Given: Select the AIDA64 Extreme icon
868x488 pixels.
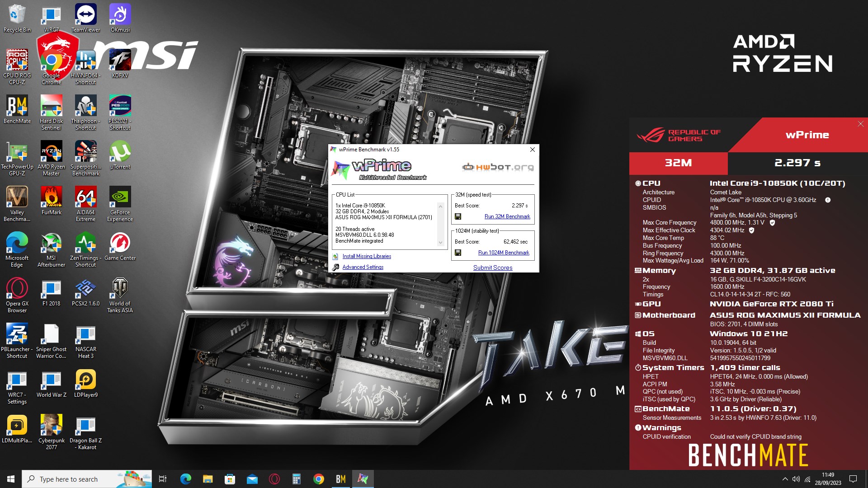Looking at the screenshot, I should (x=86, y=204).
